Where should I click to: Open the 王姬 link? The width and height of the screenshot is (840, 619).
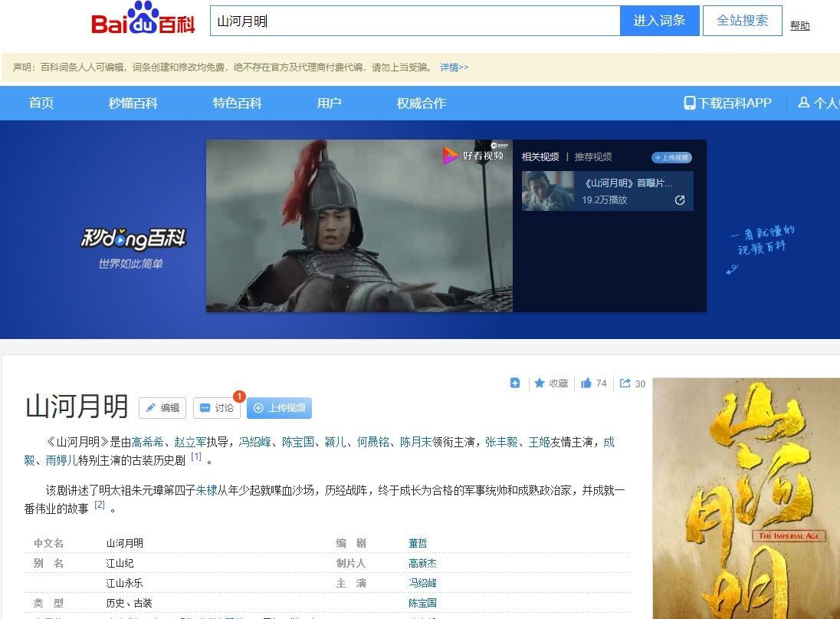(539, 442)
